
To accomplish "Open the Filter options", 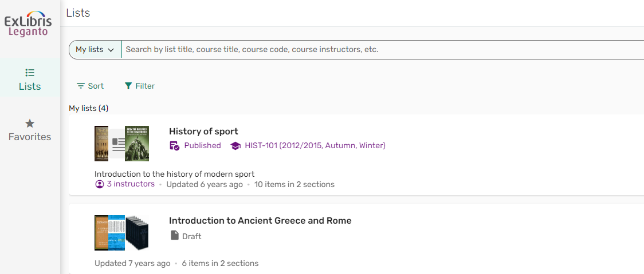I will tap(140, 86).
